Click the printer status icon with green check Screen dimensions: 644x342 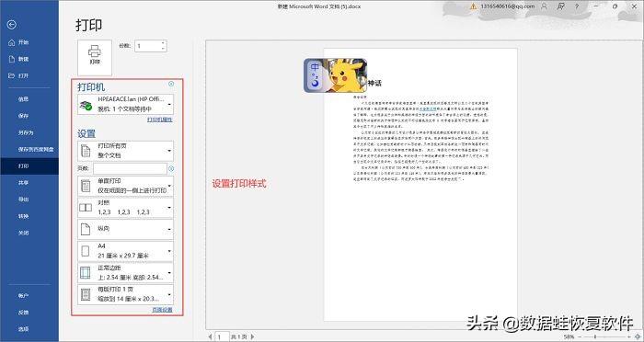(x=86, y=105)
